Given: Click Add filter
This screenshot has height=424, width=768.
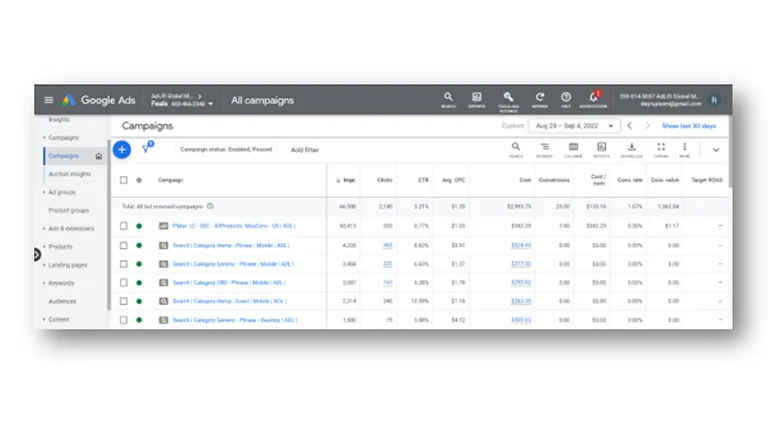Looking at the screenshot, I should [305, 150].
